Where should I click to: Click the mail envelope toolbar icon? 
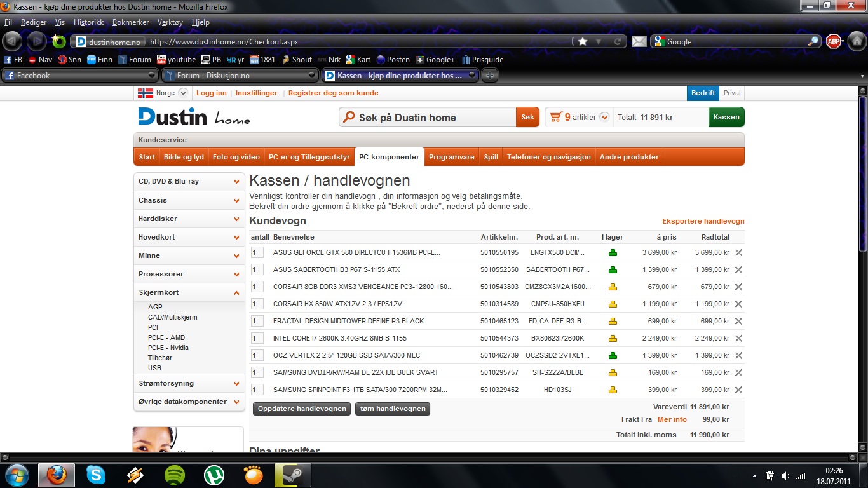click(639, 41)
